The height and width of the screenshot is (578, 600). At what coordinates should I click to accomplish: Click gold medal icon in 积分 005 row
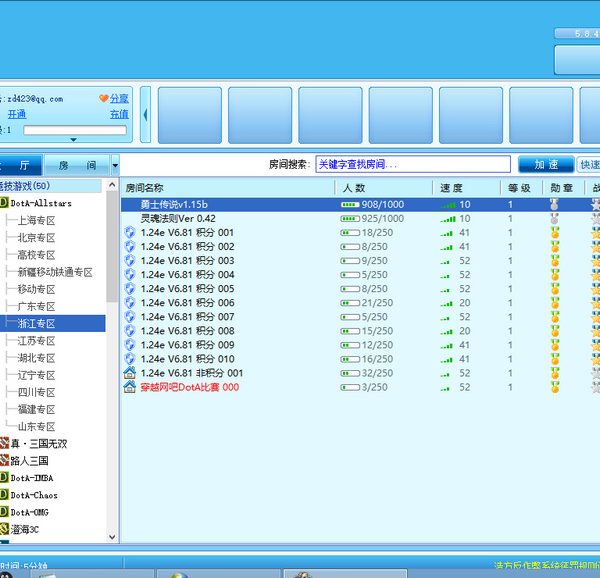555,288
